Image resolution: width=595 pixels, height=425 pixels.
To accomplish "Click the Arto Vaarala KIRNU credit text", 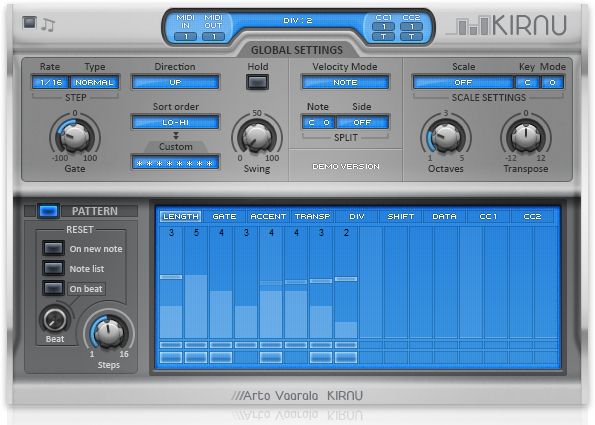I will click(297, 395).
